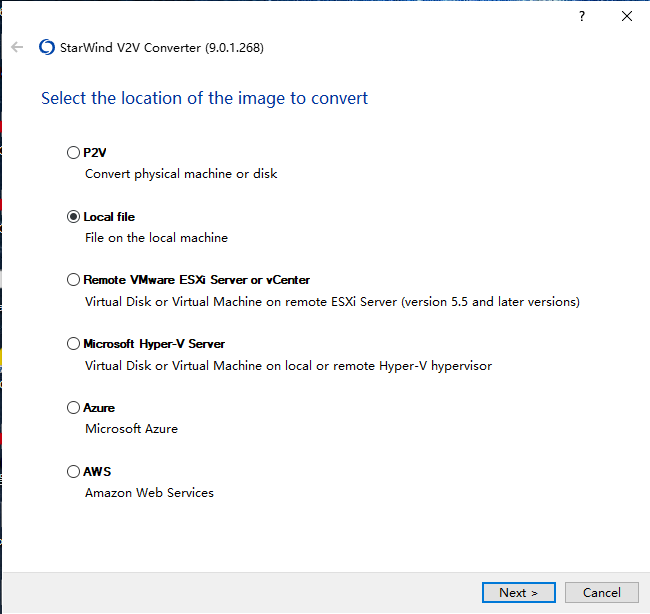Click the remote ESXi Server version description
Screen dimensions: 650x614
pyautogui.click(x=332, y=302)
